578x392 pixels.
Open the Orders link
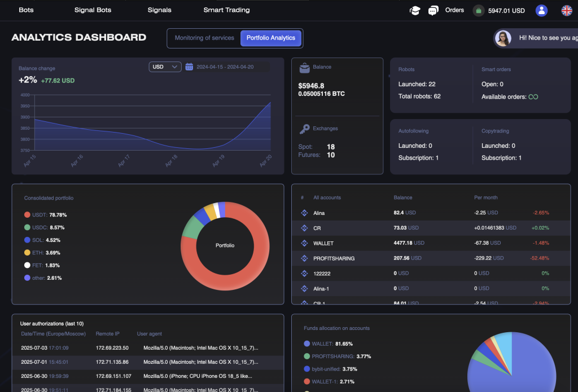(x=454, y=10)
